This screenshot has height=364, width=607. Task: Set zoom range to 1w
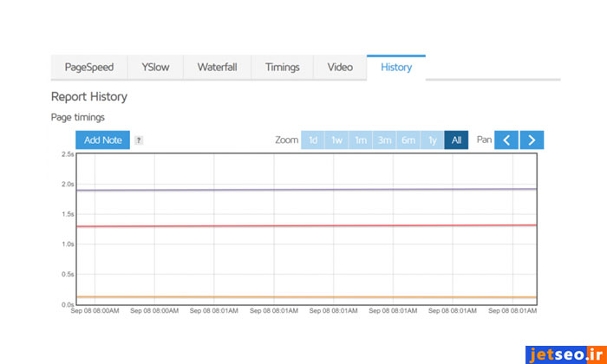(x=336, y=140)
